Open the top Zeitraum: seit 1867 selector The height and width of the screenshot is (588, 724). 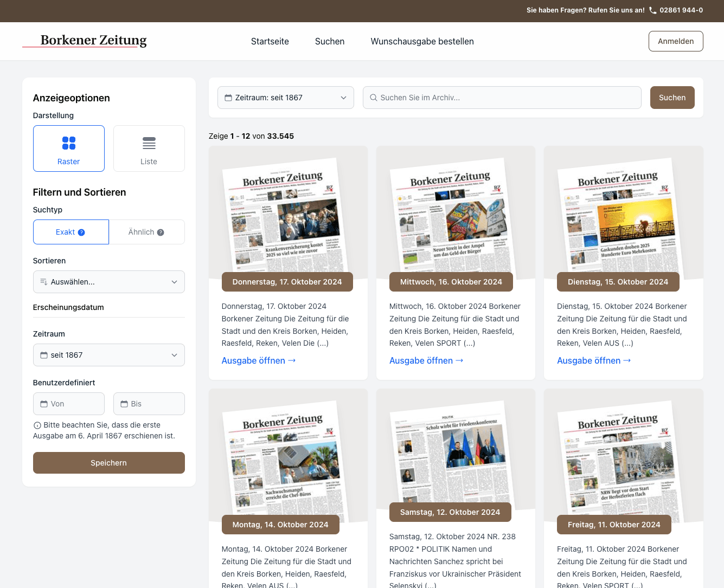point(285,98)
